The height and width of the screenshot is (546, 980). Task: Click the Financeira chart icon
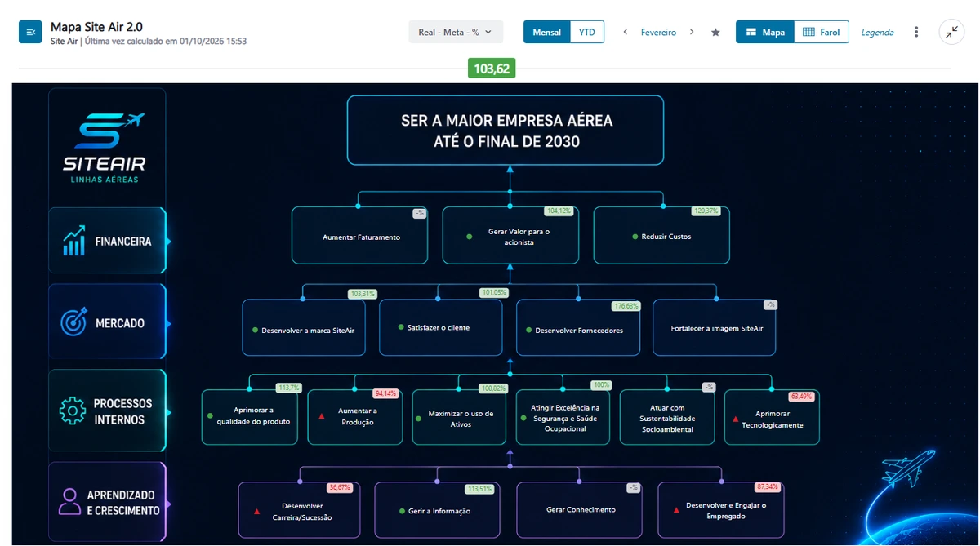[74, 241]
